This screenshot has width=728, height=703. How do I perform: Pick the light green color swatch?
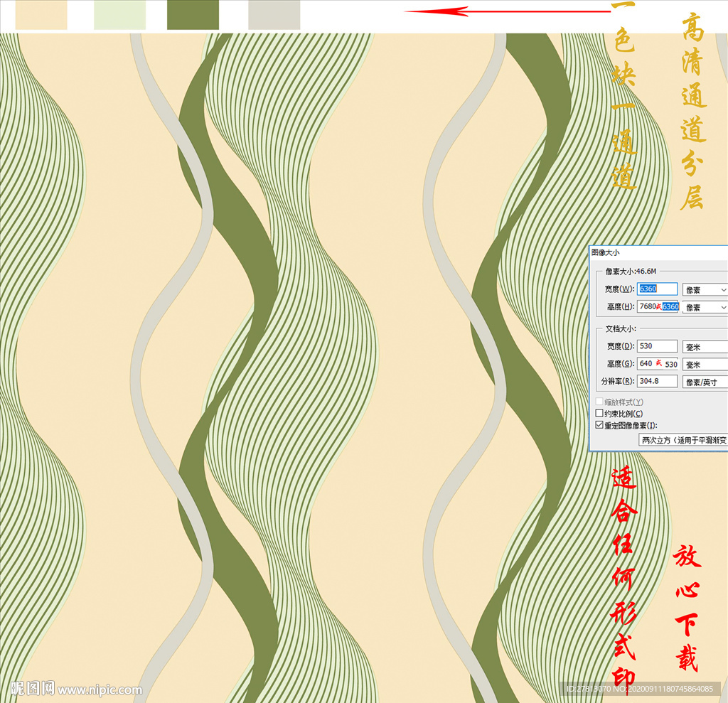click(119, 15)
